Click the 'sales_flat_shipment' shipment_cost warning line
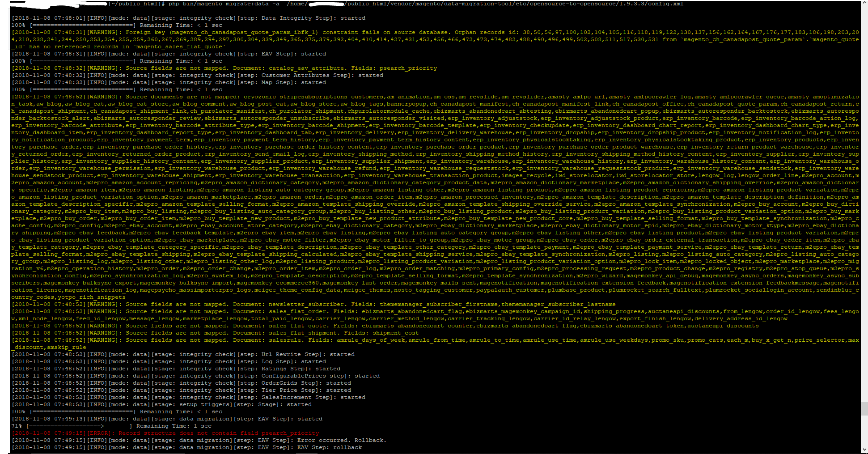Screen dimensions: 868x454 [215, 333]
